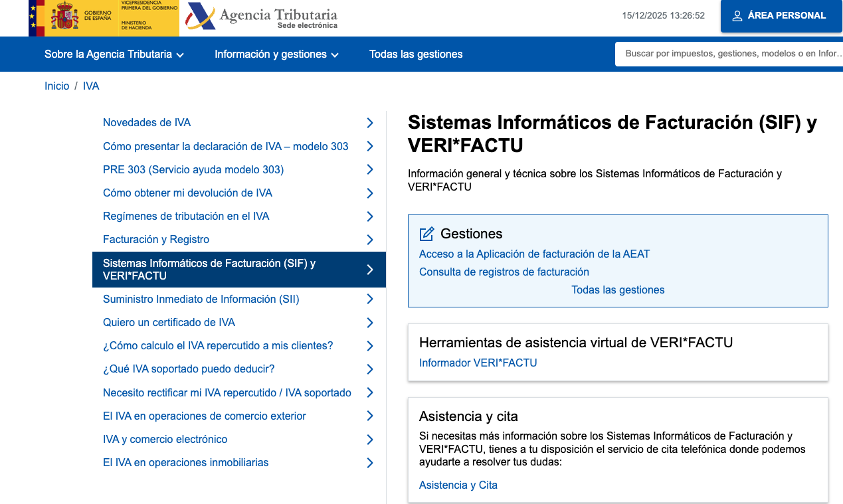Viewport: 843px width, 504px height.
Task: Open Acceso a la Aplicación de facturación de la AEAT
Action: [535, 254]
